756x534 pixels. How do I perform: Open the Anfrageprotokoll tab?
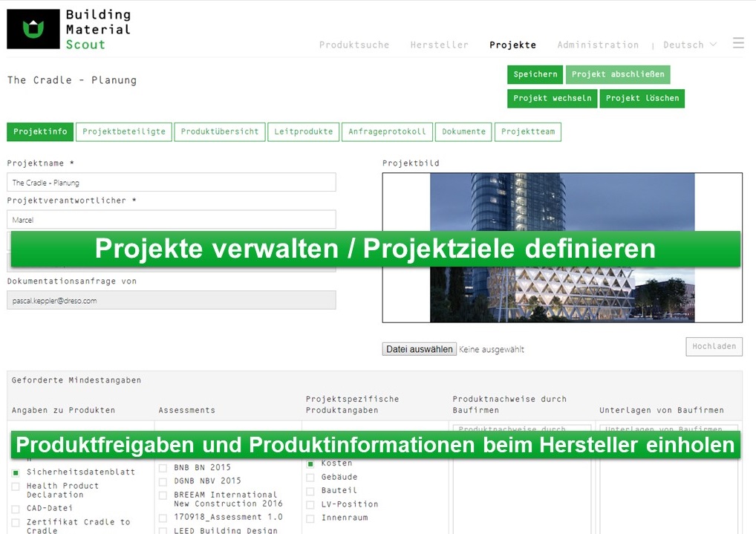[387, 131]
